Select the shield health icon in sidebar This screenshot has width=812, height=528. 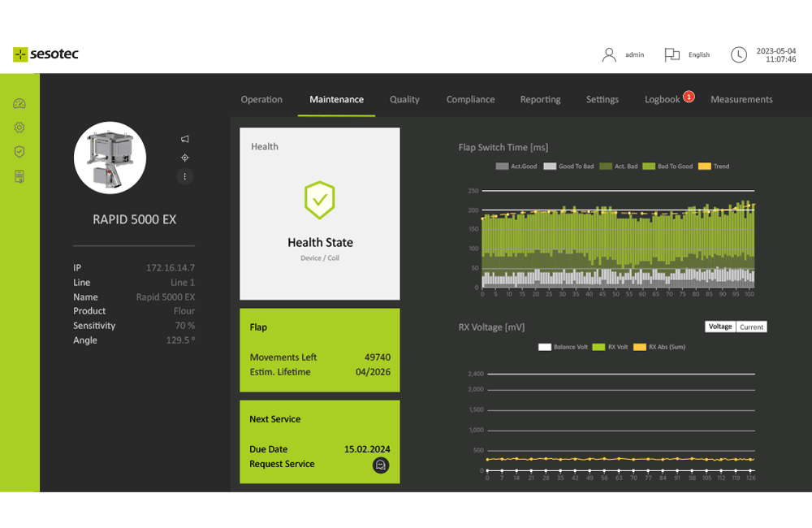[19, 152]
